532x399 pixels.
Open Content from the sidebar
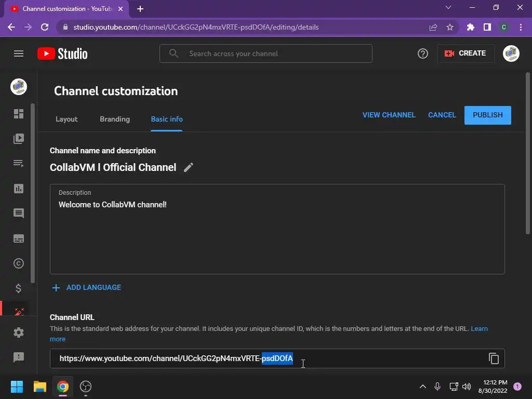coord(19,138)
